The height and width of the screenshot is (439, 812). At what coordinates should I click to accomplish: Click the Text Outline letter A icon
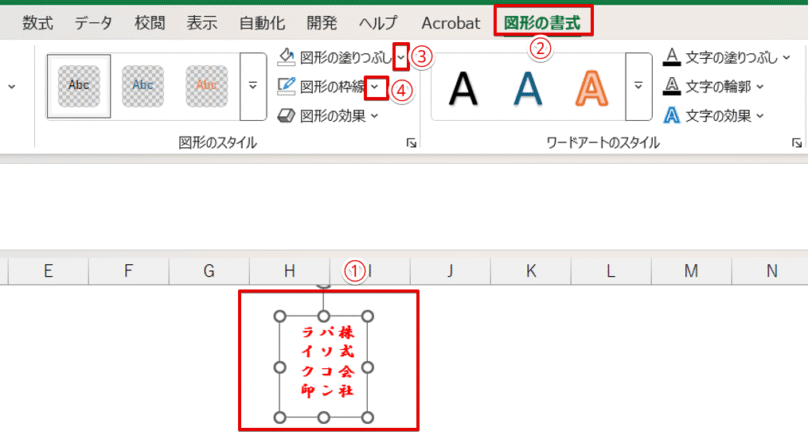pyautogui.click(x=672, y=86)
